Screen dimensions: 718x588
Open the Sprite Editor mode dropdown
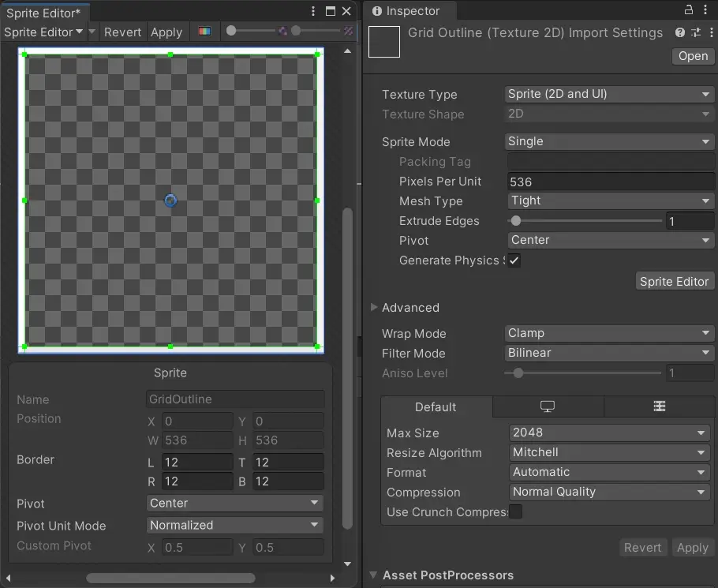43,32
